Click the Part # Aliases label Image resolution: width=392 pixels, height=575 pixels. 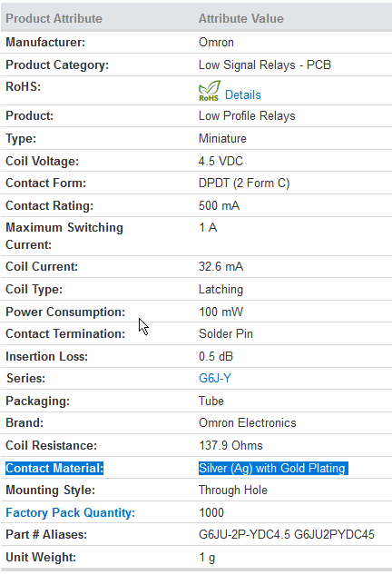point(46,535)
